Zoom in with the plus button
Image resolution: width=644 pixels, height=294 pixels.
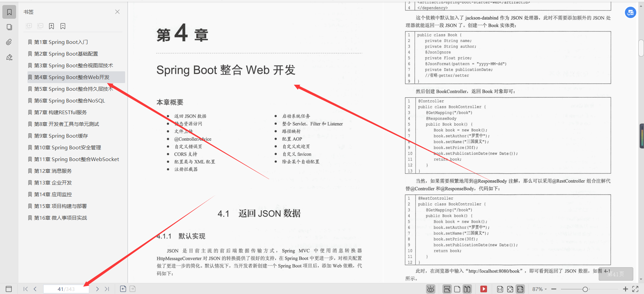tap(626, 289)
